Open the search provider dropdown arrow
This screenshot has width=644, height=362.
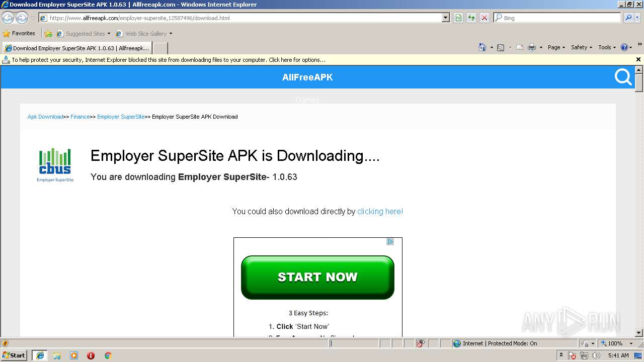coord(637,18)
